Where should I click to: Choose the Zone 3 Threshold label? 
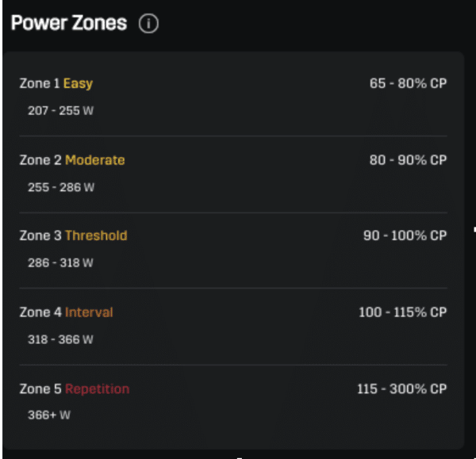(x=73, y=235)
